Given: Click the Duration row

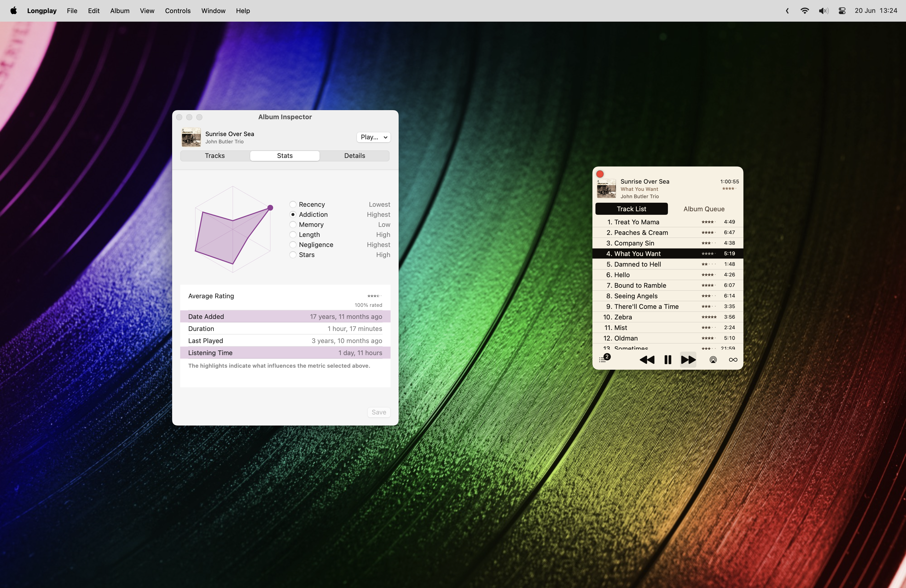Looking at the screenshot, I should [285, 329].
